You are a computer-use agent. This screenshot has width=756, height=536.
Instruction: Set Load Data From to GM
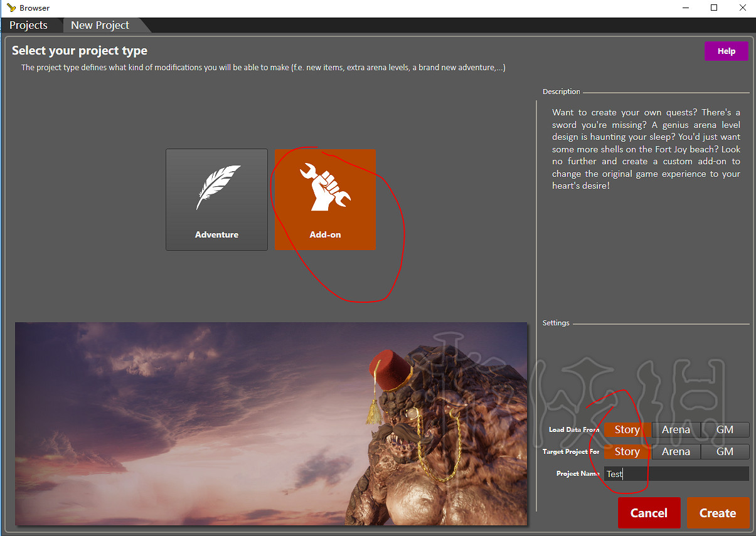[x=725, y=429]
